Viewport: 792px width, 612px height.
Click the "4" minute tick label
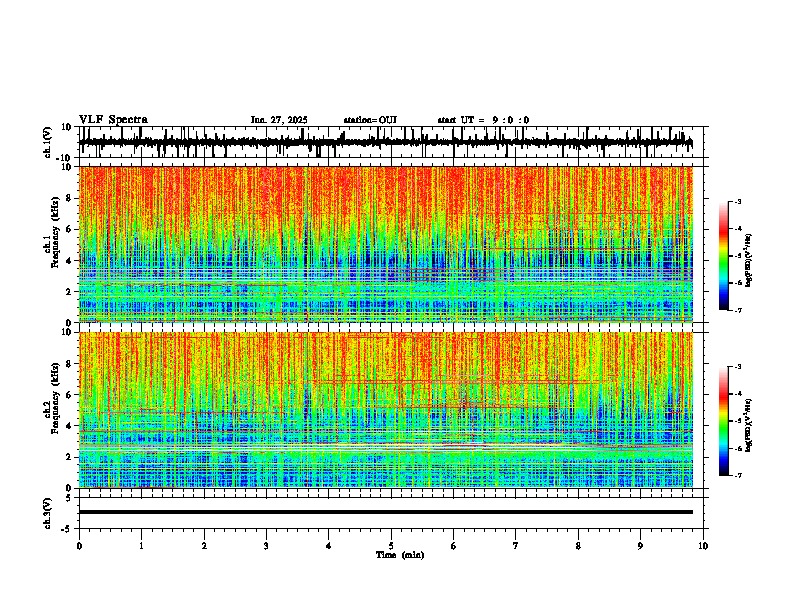point(328,546)
